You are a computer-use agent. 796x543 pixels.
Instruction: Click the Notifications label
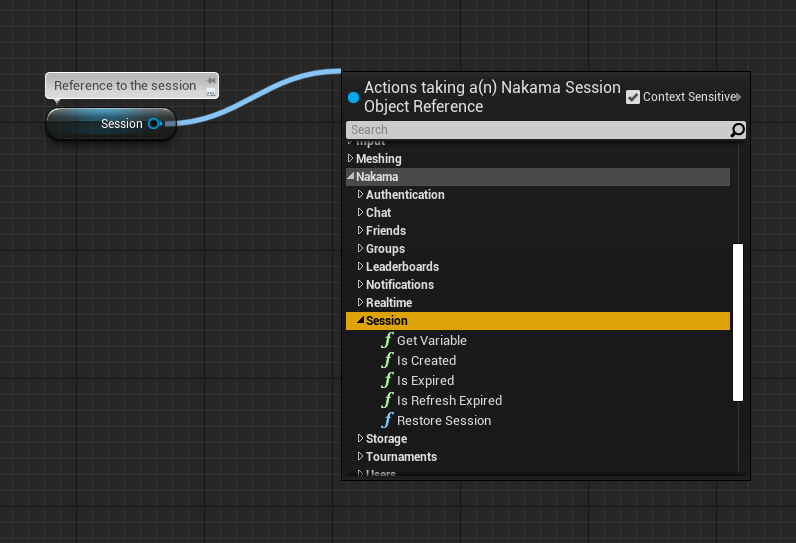coord(400,285)
